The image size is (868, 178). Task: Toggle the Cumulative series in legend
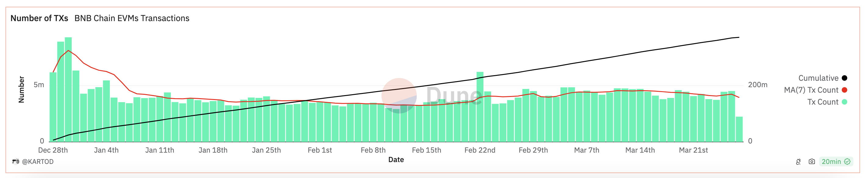(x=823, y=78)
